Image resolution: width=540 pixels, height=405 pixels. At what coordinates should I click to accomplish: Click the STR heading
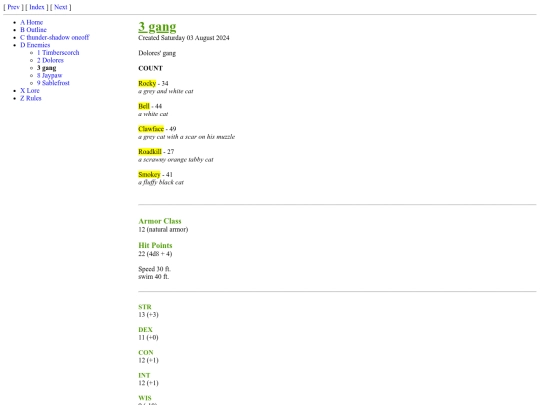(145, 307)
